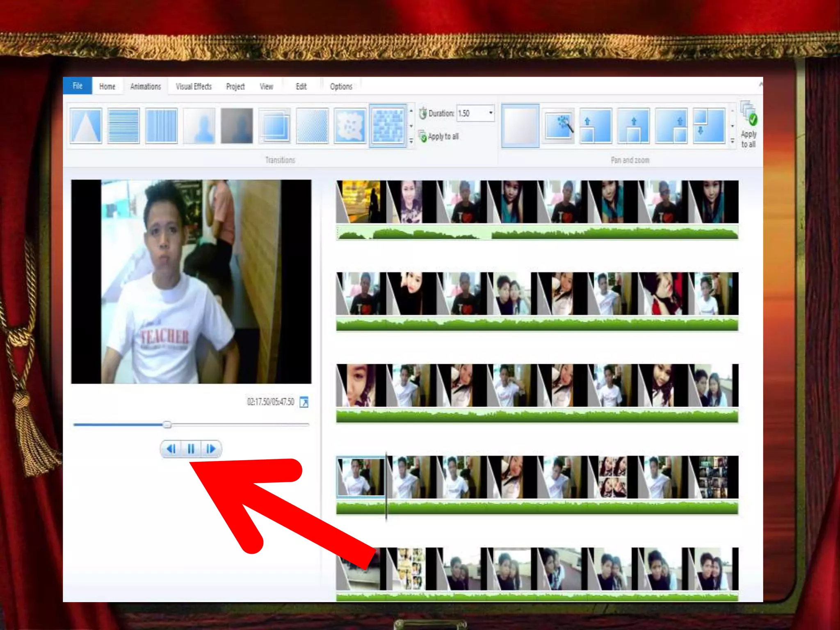Step to the next frame
The height and width of the screenshot is (630, 840).
(x=211, y=449)
